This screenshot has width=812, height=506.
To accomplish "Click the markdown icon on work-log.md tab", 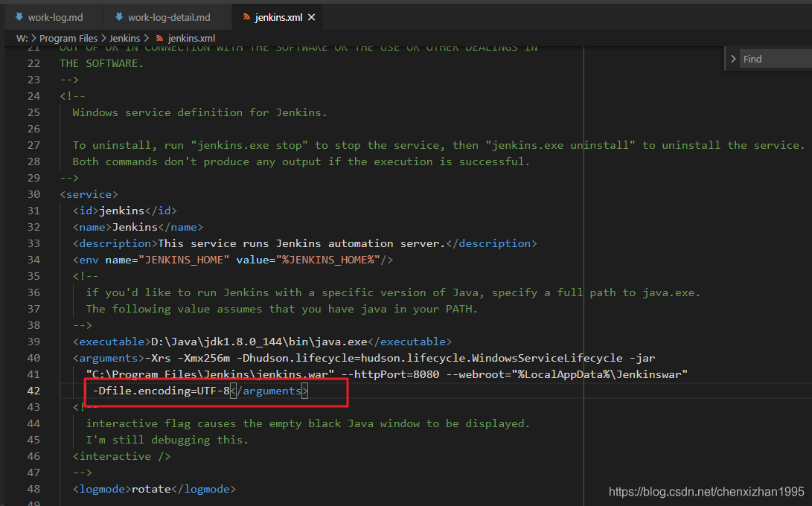I will [19, 16].
